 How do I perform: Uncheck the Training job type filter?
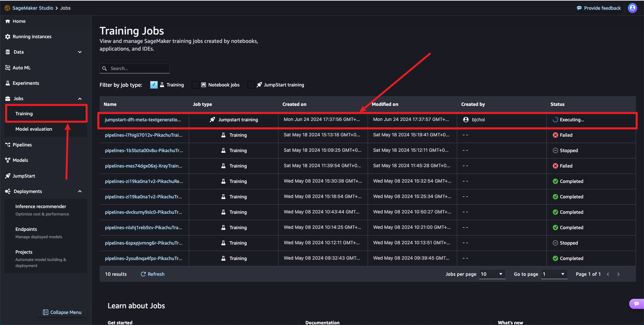(x=154, y=85)
